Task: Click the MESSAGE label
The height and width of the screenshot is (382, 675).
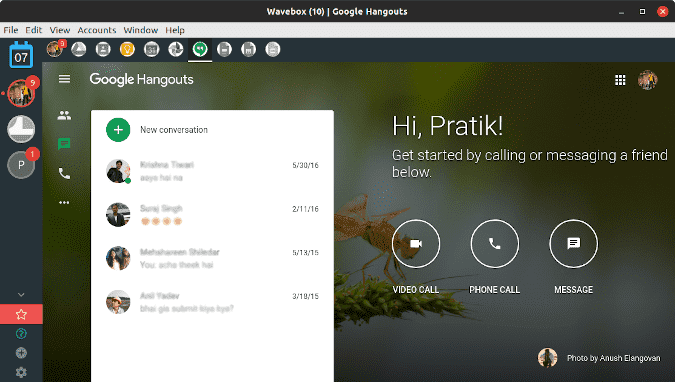Action: point(573,290)
